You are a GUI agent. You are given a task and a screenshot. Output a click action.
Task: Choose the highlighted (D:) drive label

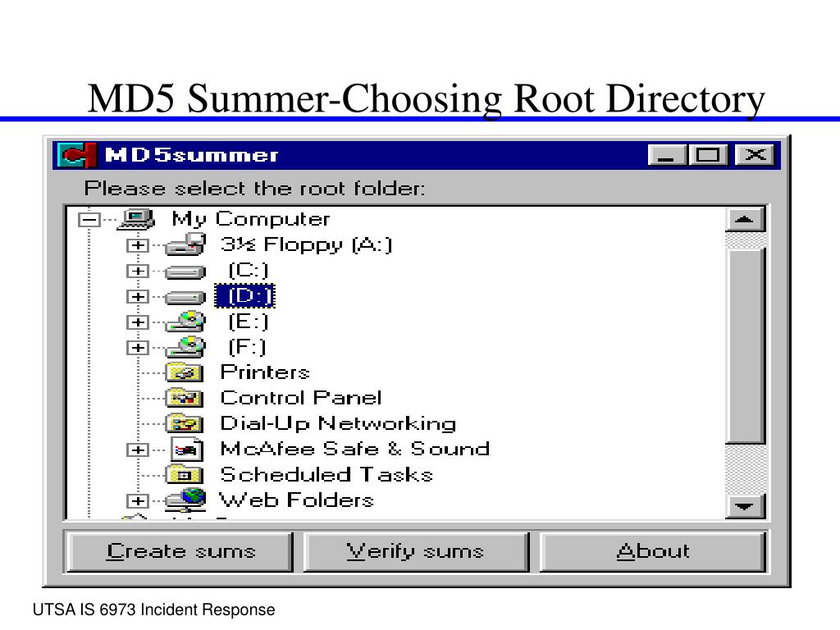point(244,296)
